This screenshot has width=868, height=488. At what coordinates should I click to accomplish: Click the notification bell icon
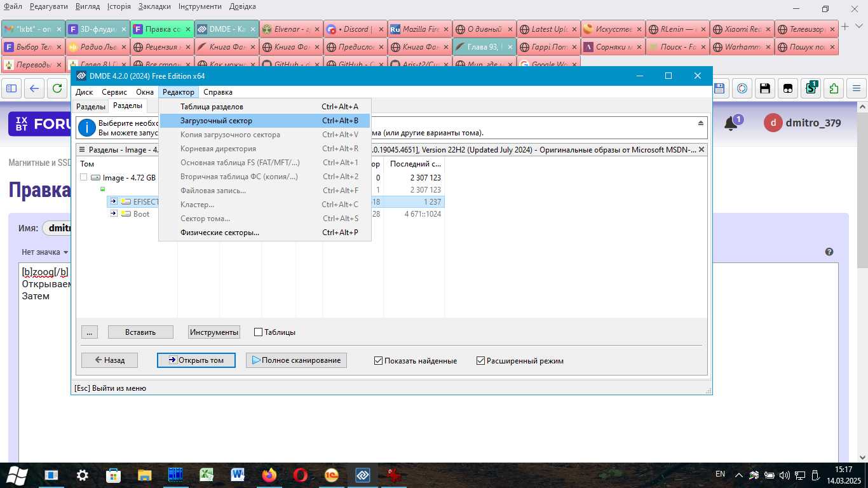(731, 124)
